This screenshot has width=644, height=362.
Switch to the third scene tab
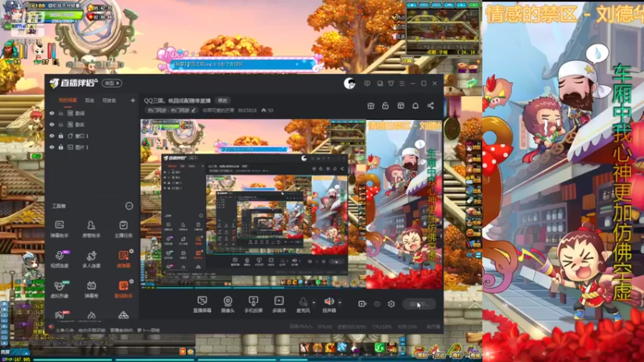pos(109,101)
